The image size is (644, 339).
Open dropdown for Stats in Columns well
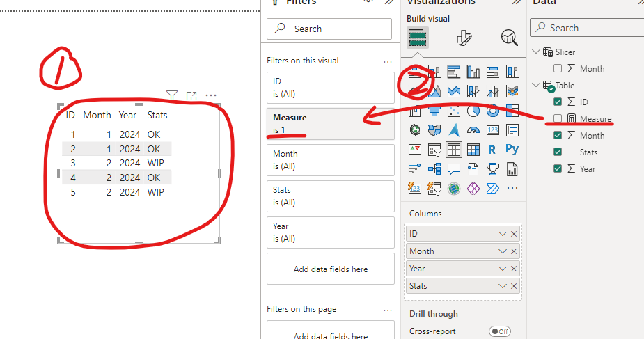tap(502, 286)
